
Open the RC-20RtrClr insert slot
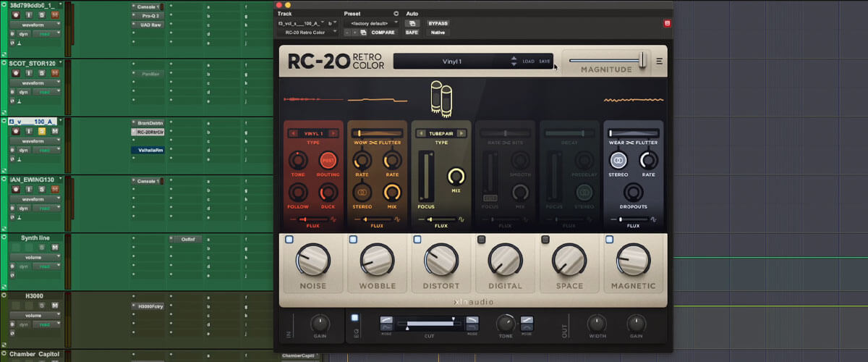[148, 132]
